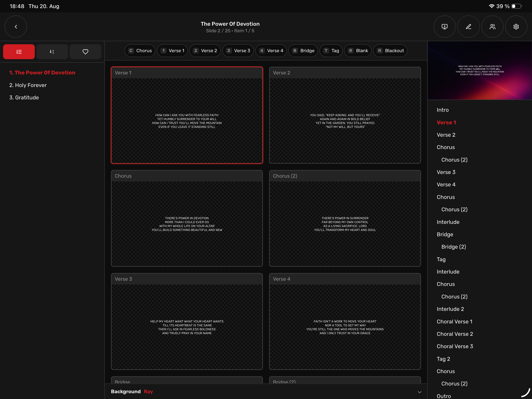
Task: Select the Chorus (2) slide card
Action: point(345,218)
